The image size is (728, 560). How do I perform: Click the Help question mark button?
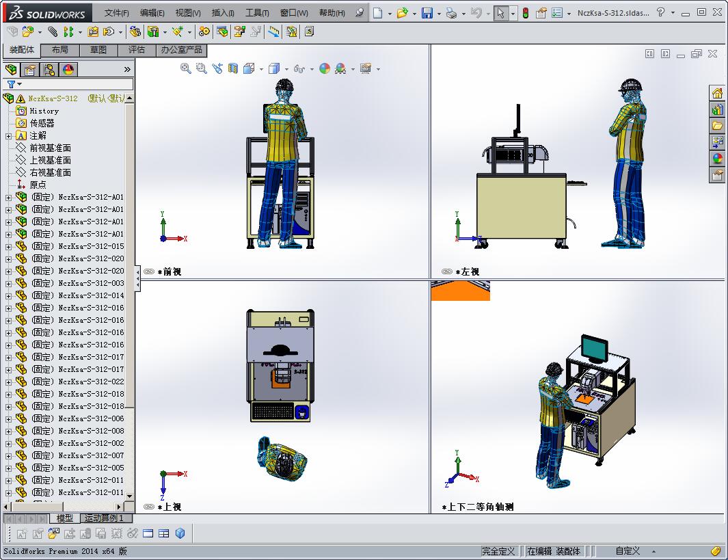click(x=660, y=12)
